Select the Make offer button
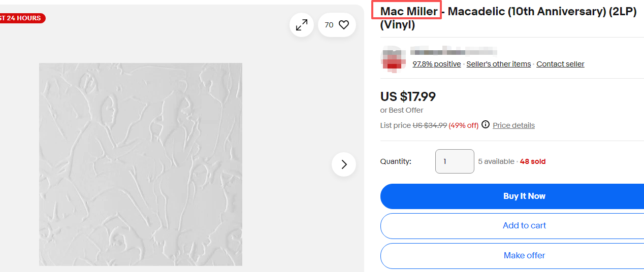 (x=524, y=256)
